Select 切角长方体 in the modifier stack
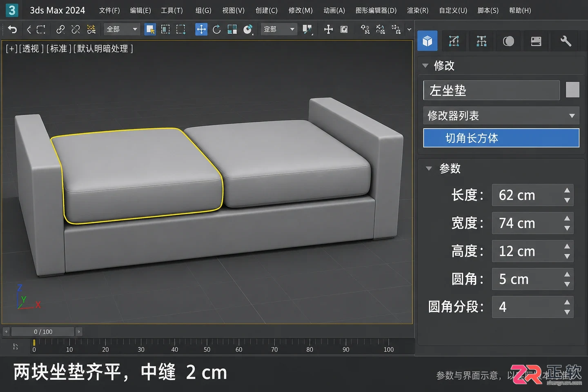Viewport: 588px width, 392px height. (501, 138)
